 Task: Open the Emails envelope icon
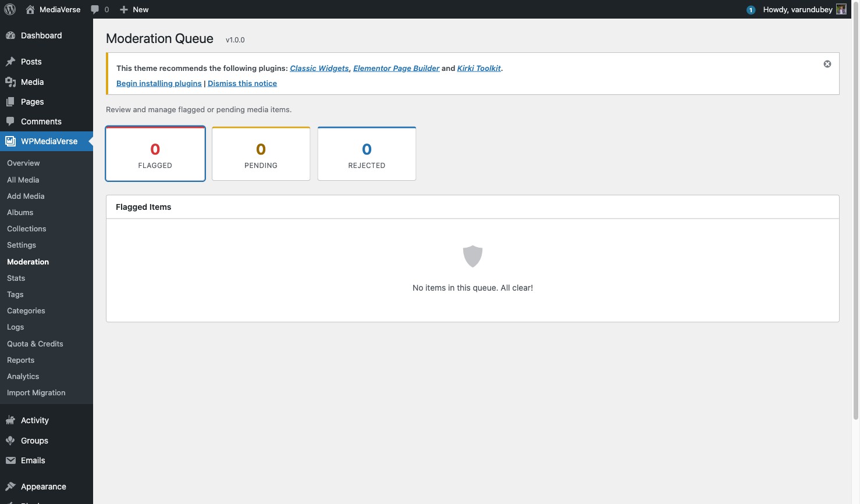pyautogui.click(x=11, y=460)
